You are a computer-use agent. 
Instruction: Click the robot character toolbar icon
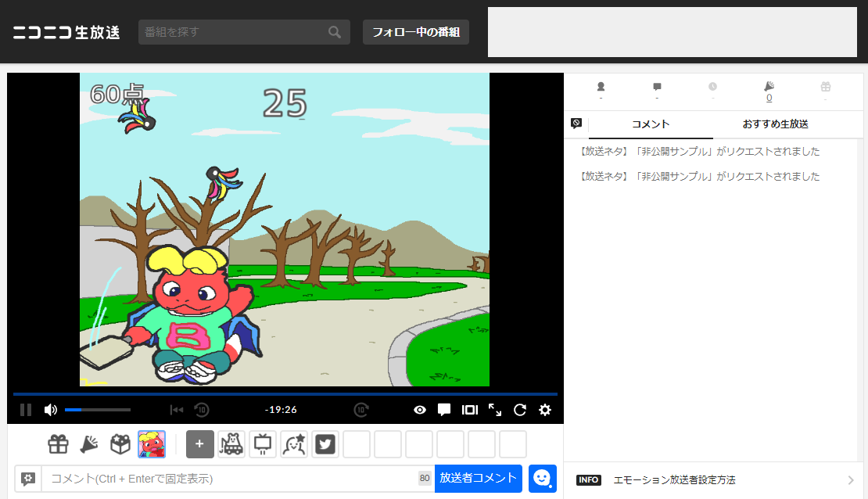231,444
